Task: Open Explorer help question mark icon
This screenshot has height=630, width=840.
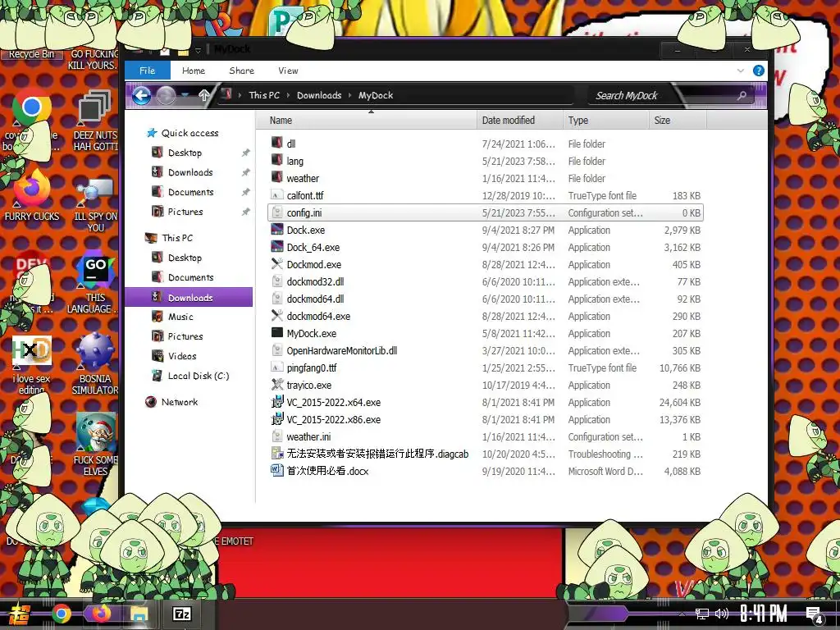Action: (x=759, y=71)
